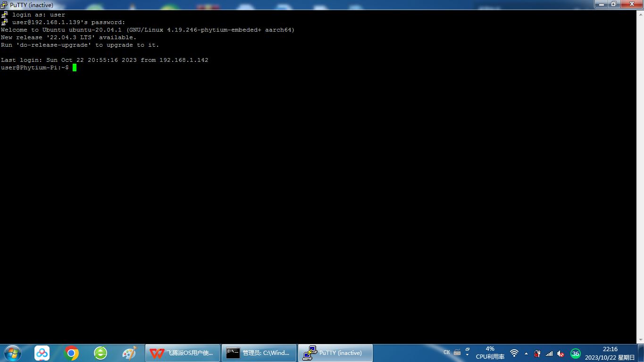Open the PuTTY system menu icon in title bar

[4, 5]
